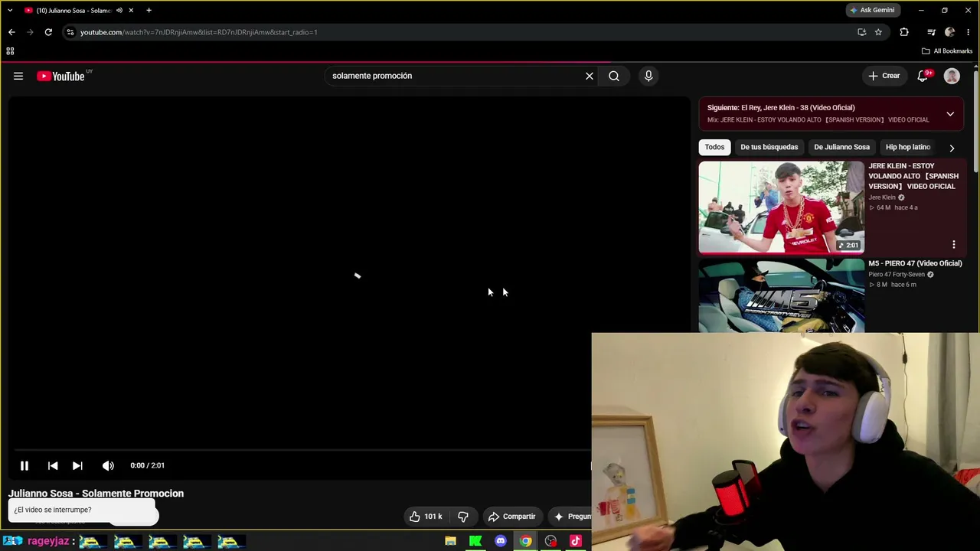Image resolution: width=980 pixels, height=551 pixels.
Task: Open the M5 - PIERO 47 thumbnail
Action: click(x=781, y=296)
